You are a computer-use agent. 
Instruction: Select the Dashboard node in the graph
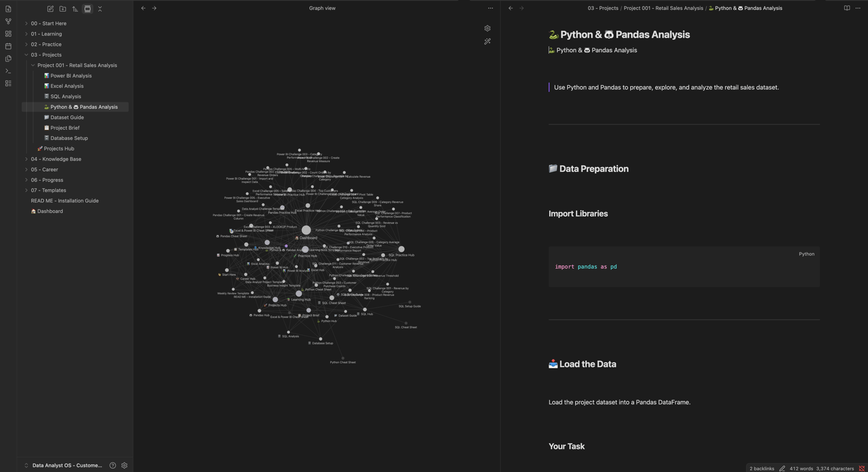pyautogui.click(x=306, y=230)
